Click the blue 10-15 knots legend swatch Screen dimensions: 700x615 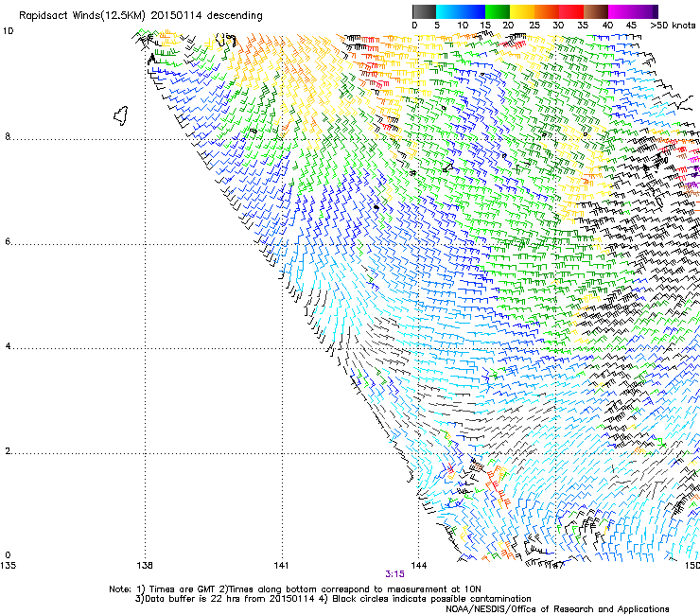pos(472,11)
